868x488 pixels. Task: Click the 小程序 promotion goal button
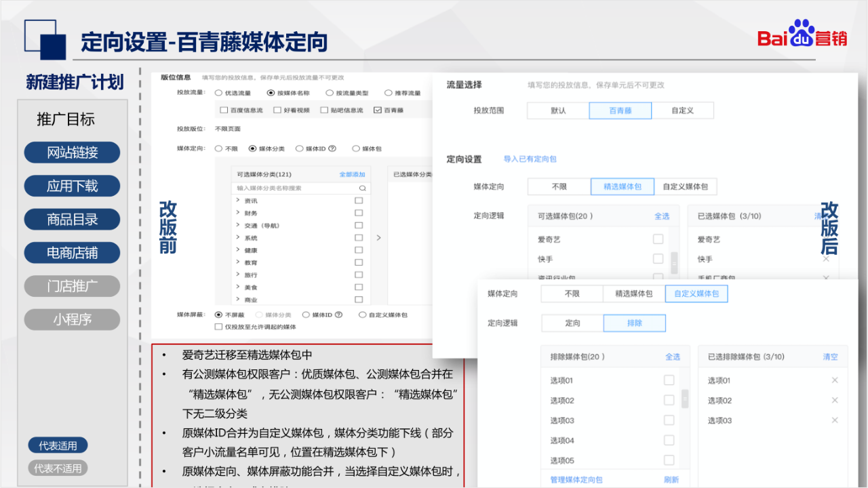click(72, 319)
